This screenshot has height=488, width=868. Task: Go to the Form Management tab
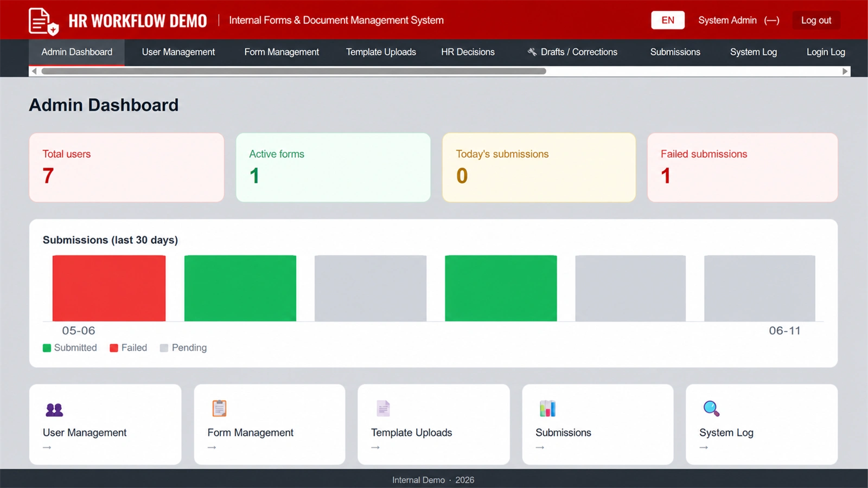coord(282,52)
